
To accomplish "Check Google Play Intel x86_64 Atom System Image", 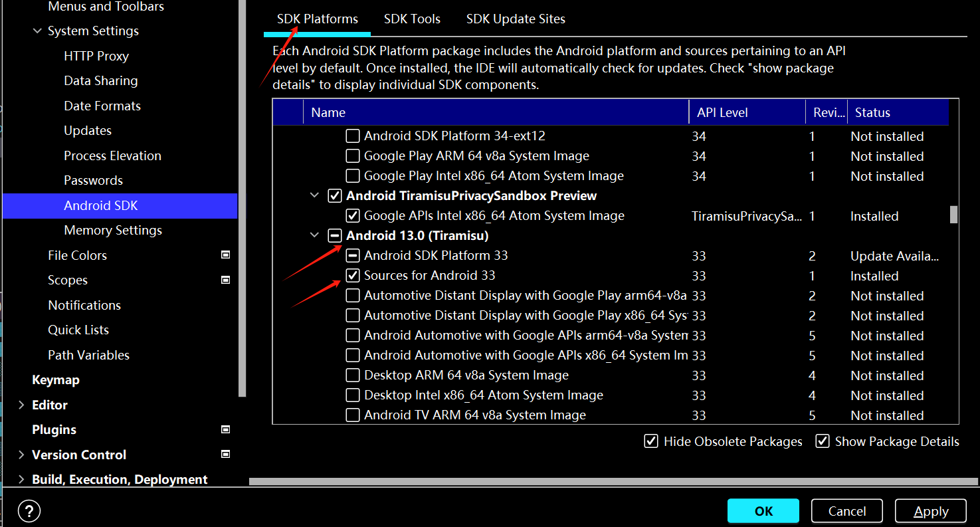I will tap(353, 176).
